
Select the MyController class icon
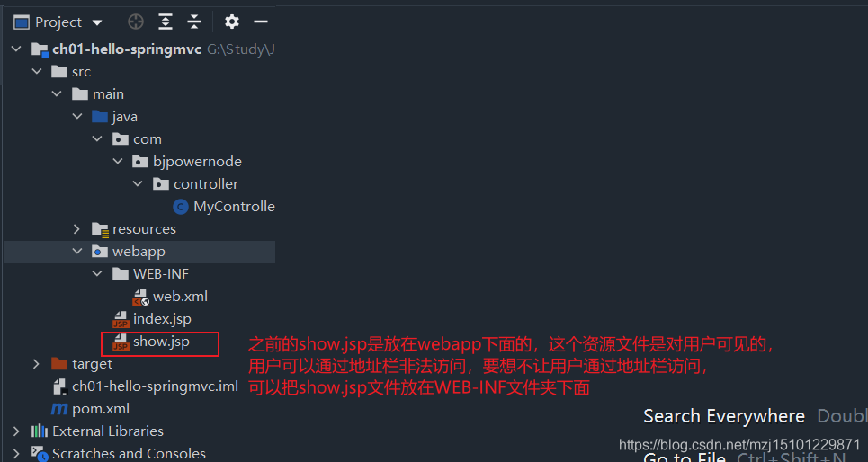[x=181, y=207]
